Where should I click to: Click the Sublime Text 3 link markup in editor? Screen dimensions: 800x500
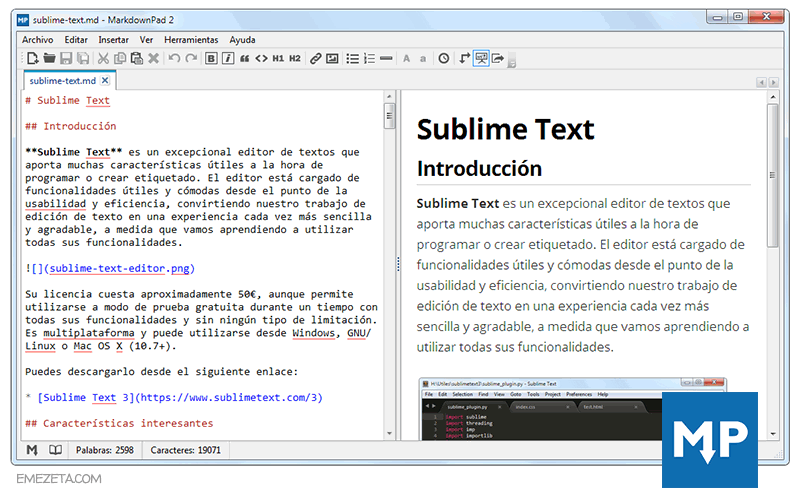[x=180, y=397]
